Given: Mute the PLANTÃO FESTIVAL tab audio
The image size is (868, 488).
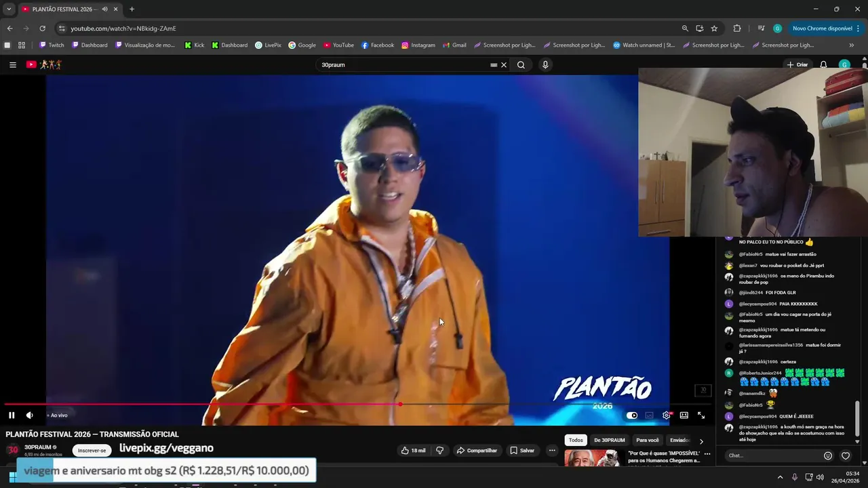Looking at the screenshot, I should point(104,9).
